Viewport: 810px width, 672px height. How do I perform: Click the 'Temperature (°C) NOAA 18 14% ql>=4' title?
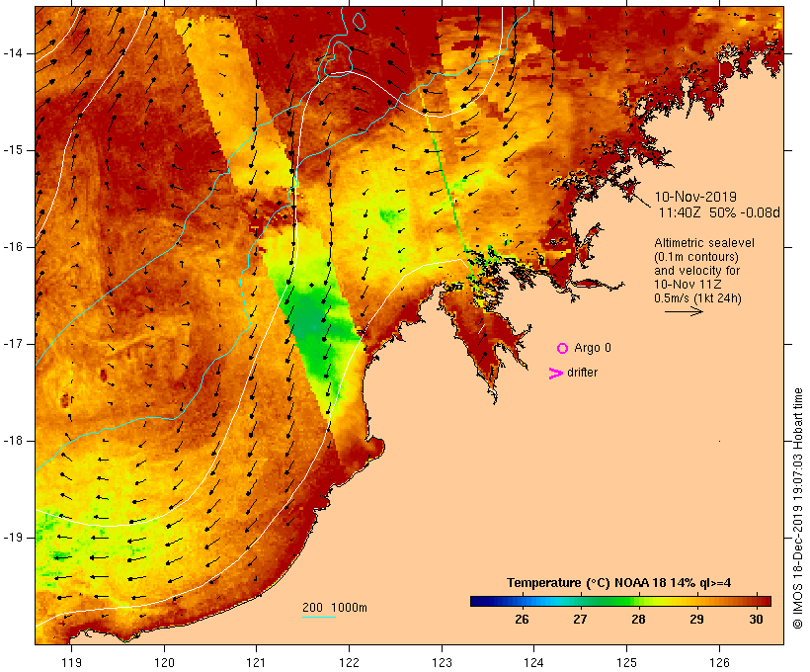pyautogui.click(x=619, y=583)
